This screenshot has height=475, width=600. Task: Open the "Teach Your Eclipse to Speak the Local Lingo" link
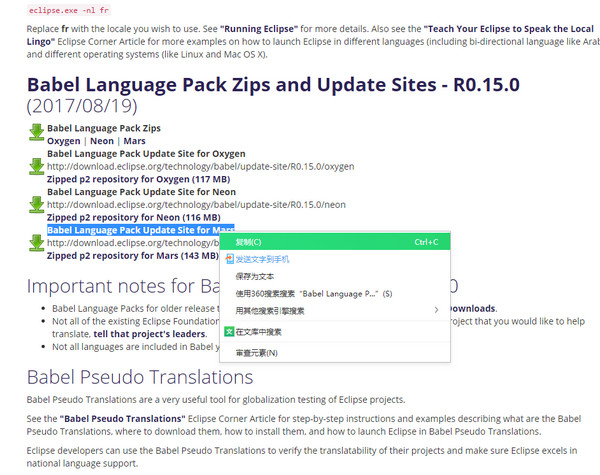click(x=310, y=35)
